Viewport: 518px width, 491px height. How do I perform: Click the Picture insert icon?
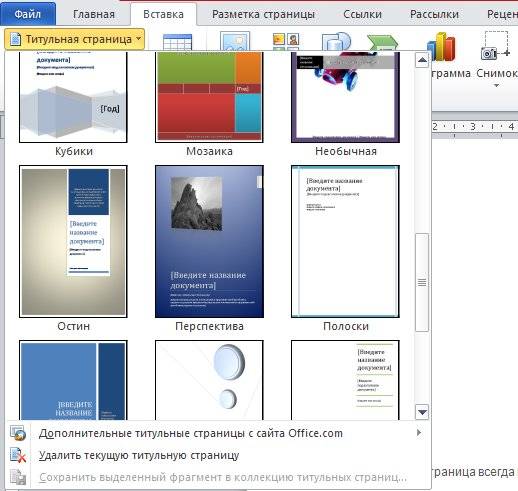pos(235,41)
